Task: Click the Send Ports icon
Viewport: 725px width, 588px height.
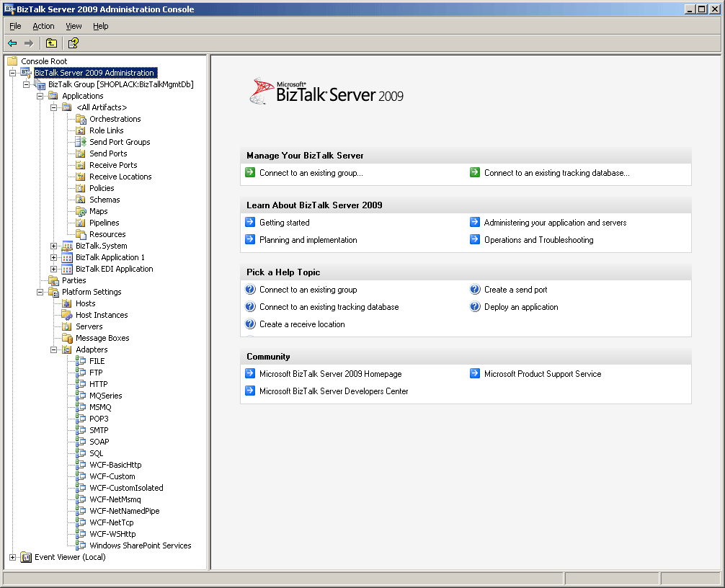Action: coord(81,154)
